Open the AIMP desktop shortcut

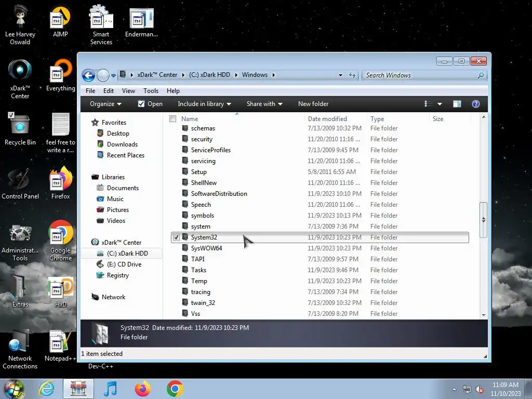pyautogui.click(x=60, y=22)
